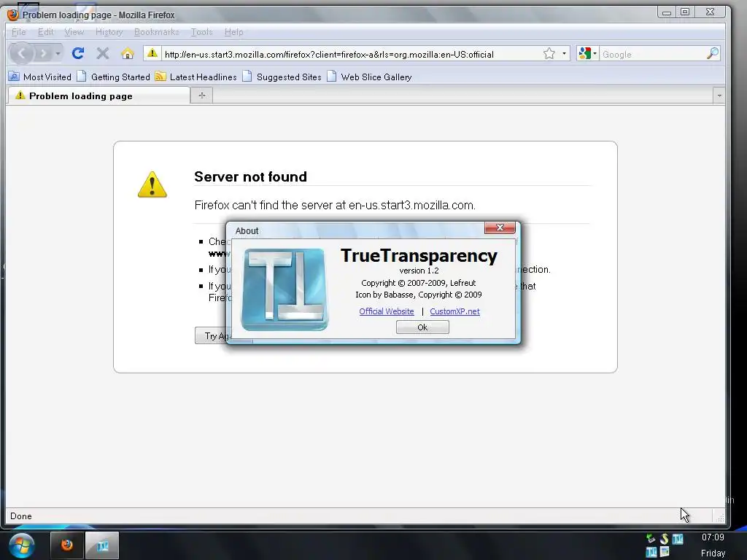
Task: Click the Google search input box
Action: (x=651, y=54)
